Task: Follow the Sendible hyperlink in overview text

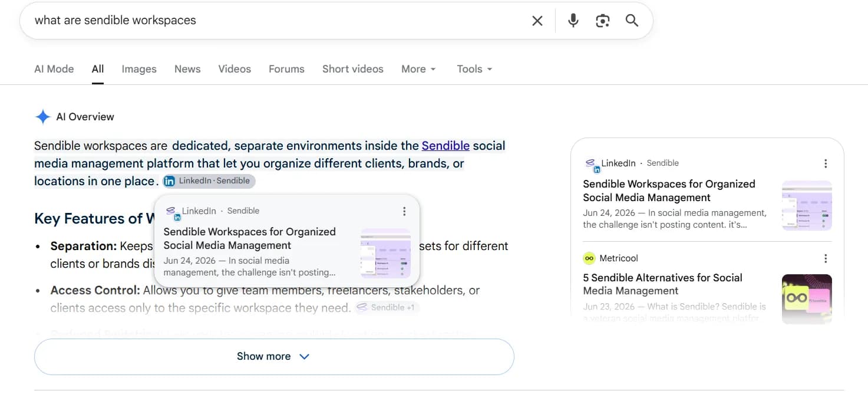Action: coord(445,146)
